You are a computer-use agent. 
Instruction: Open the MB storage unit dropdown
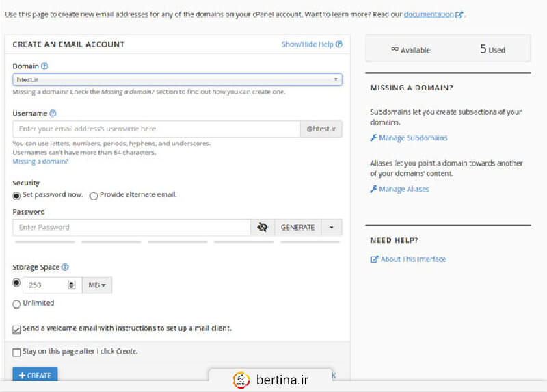point(97,285)
